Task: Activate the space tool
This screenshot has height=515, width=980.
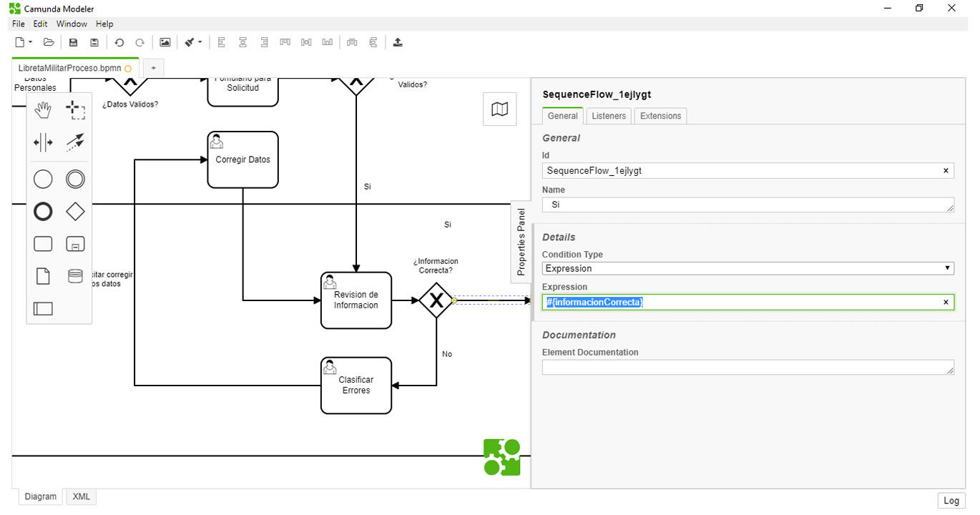Action: pyautogui.click(x=44, y=142)
